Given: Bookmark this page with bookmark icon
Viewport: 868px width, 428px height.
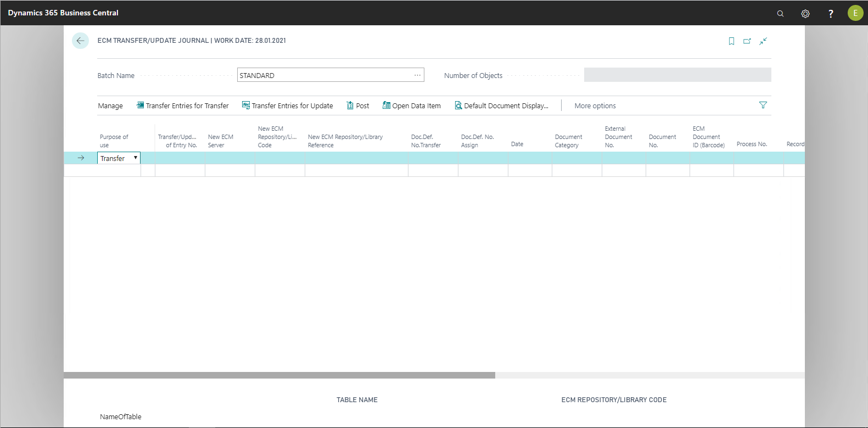Looking at the screenshot, I should 731,41.
